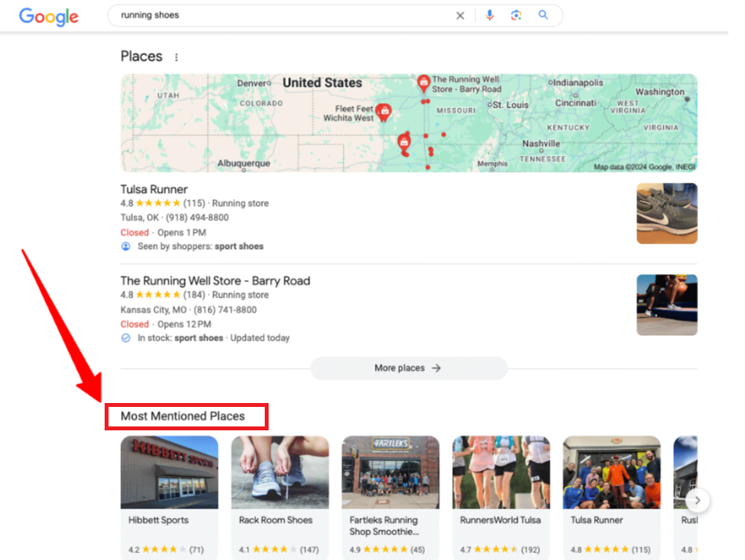Image resolution: width=745 pixels, height=560 pixels.
Task: Click St. Louis label on the map
Action: point(510,105)
